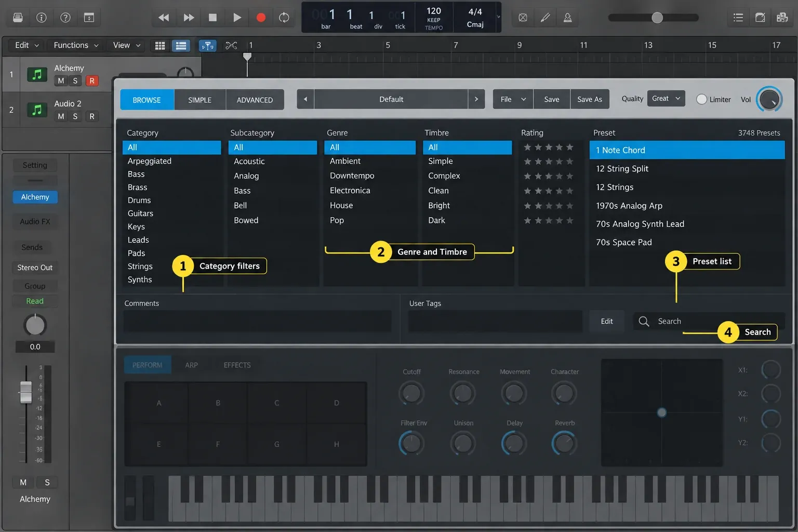Switch to grid view icon in tracks menu bar

pyautogui.click(x=160, y=46)
